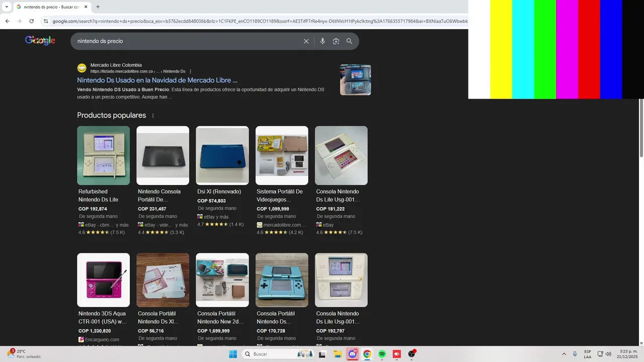644x362 pixels.
Task: View site information icon in address bar
Action: pyautogui.click(x=46, y=21)
